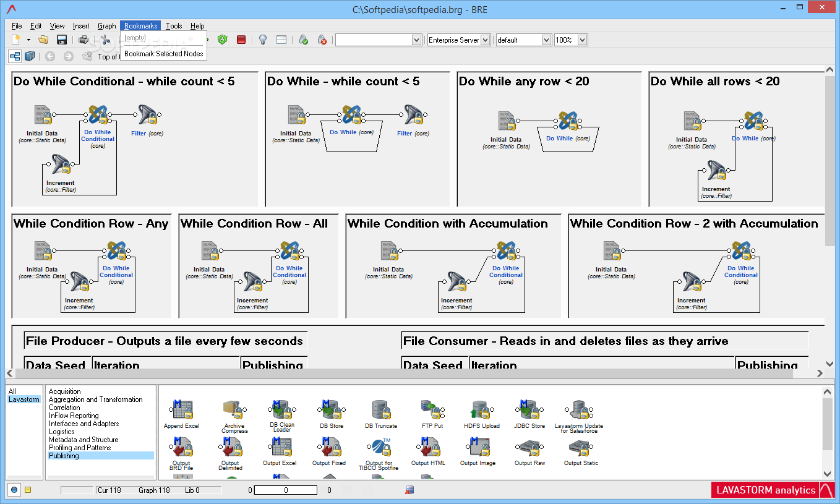Create a new graph with the New icon

16,40
